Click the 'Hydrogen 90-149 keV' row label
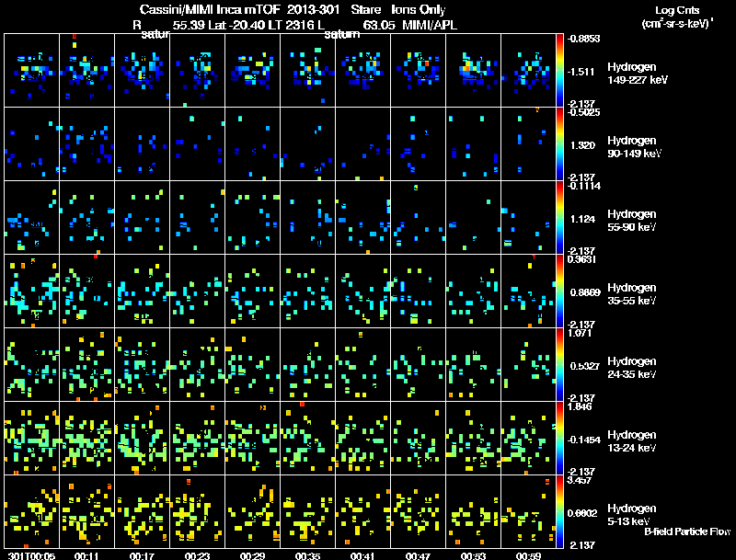 pyautogui.click(x=634, y=147)
